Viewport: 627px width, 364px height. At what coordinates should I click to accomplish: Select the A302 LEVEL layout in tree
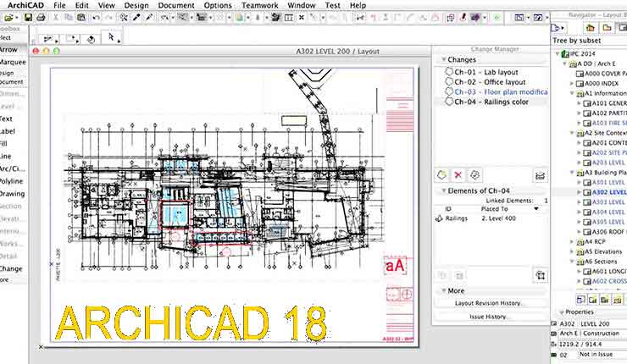pos(605,192)
